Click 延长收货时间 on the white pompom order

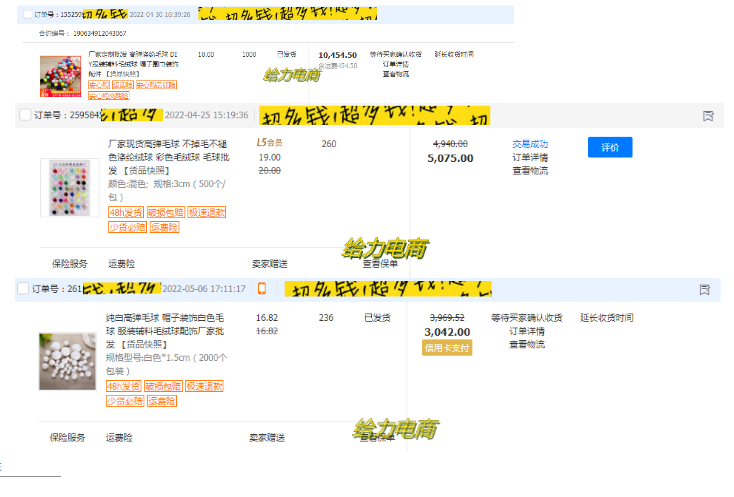pos(606,318)
